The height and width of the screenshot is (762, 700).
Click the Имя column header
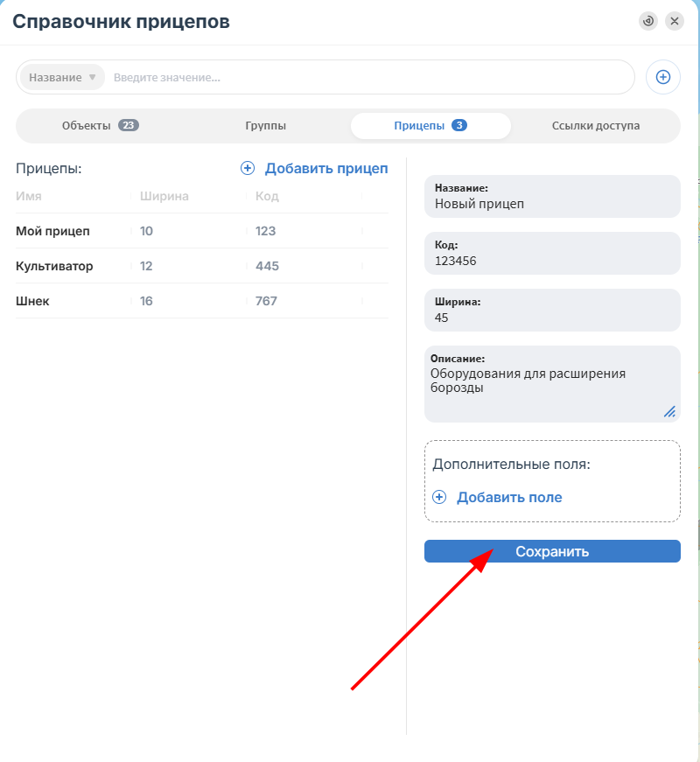(29, 196)
